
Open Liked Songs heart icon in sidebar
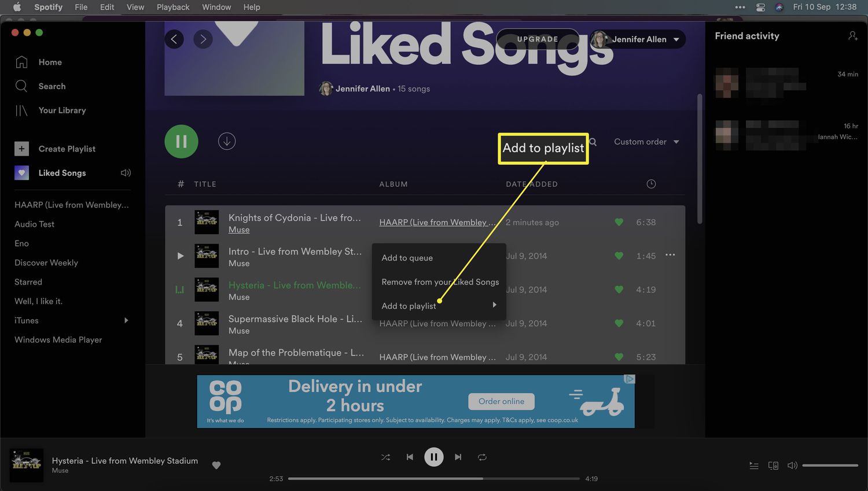click(21, 173)
